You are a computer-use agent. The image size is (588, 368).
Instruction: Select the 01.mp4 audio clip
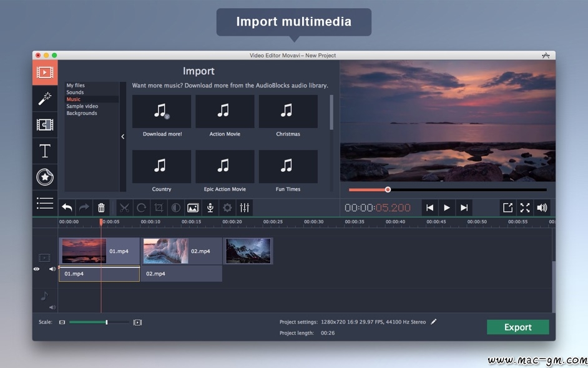(x=99, y=274)
